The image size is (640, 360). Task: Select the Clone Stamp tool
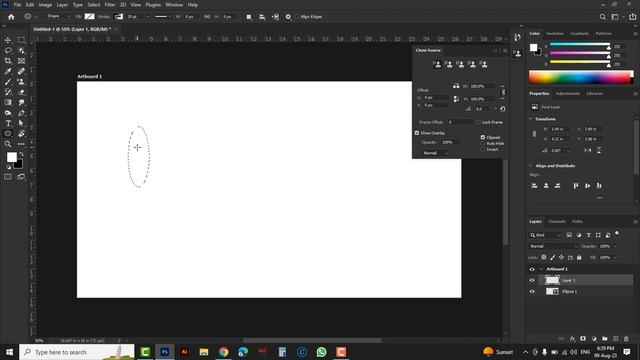21,82
